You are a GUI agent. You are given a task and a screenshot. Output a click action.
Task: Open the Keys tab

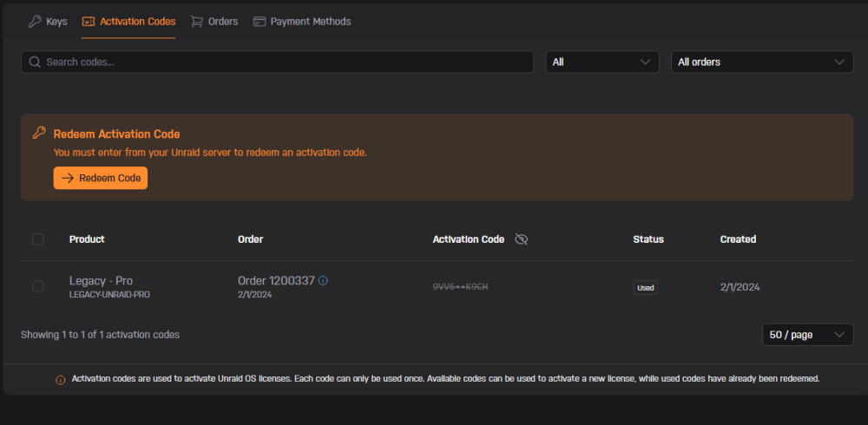point(48,22)
